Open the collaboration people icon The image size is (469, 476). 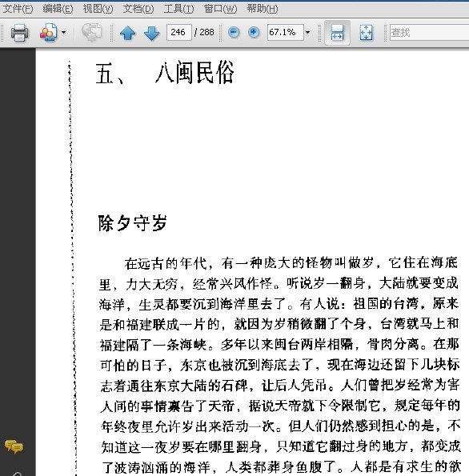pos(49,32)
